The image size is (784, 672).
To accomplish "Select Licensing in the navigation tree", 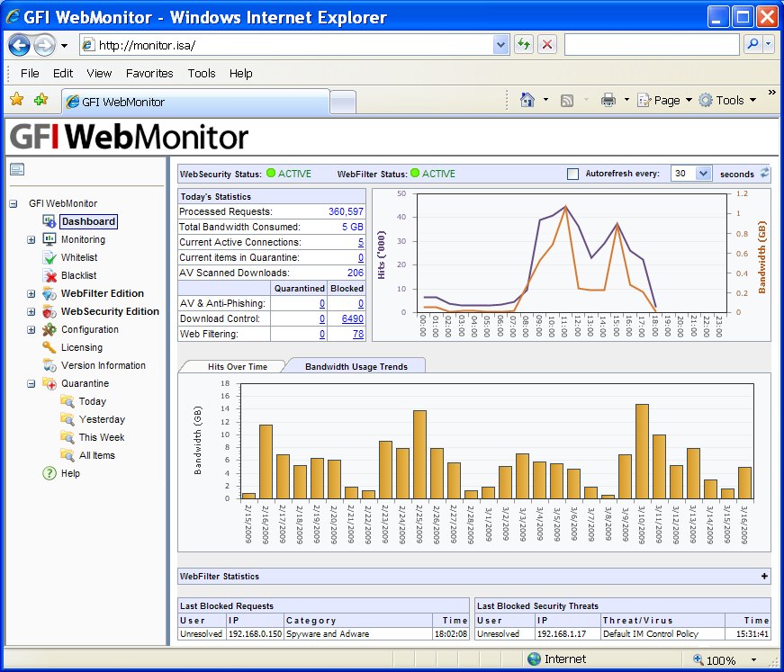I will 82,347.
